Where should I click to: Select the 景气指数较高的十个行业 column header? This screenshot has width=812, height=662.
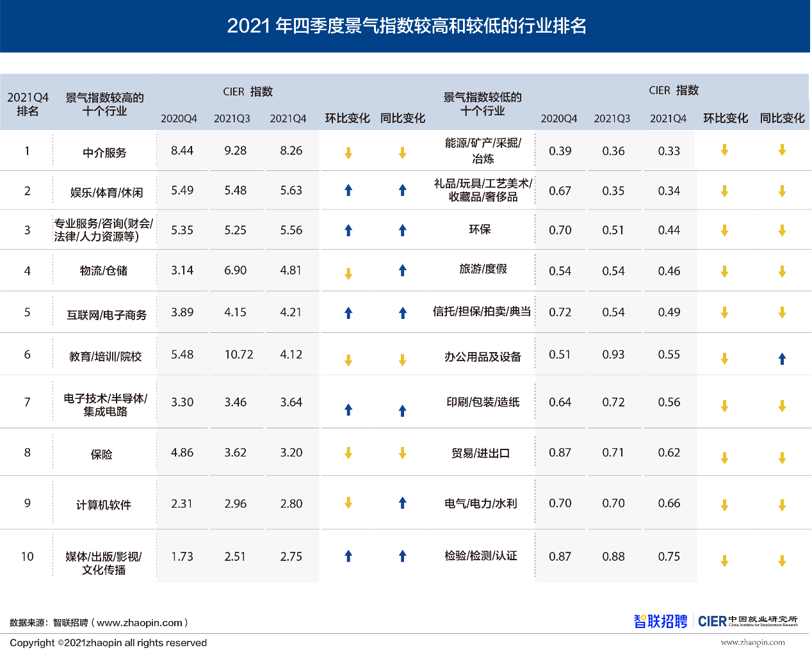[104, 104]
